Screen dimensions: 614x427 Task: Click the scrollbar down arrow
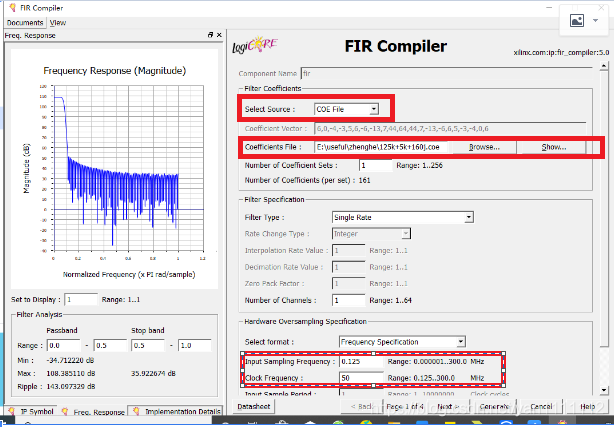coord(603,390)
